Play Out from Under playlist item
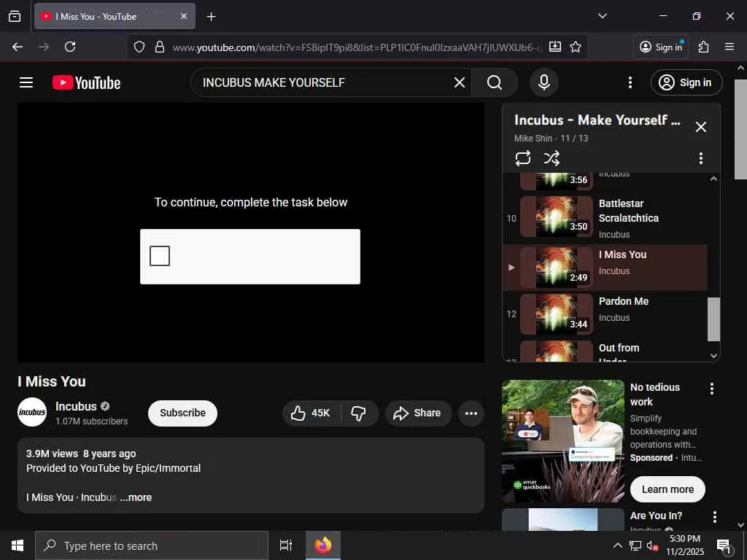Image resolution: width=747 pixels, height=560 pixels. pos(605,351)
